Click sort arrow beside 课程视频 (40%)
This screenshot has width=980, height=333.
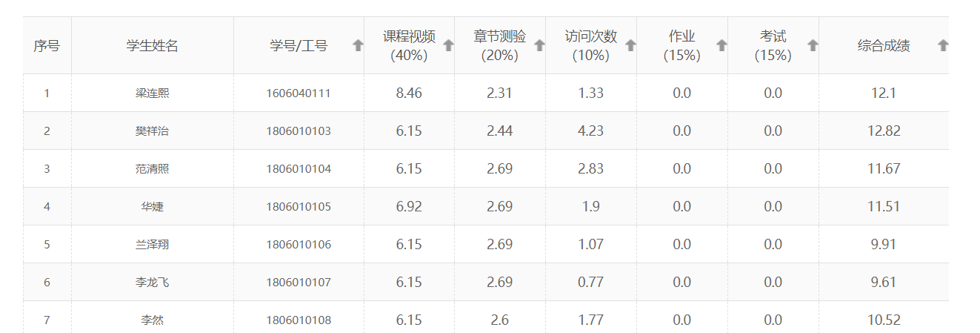point(448,45)
